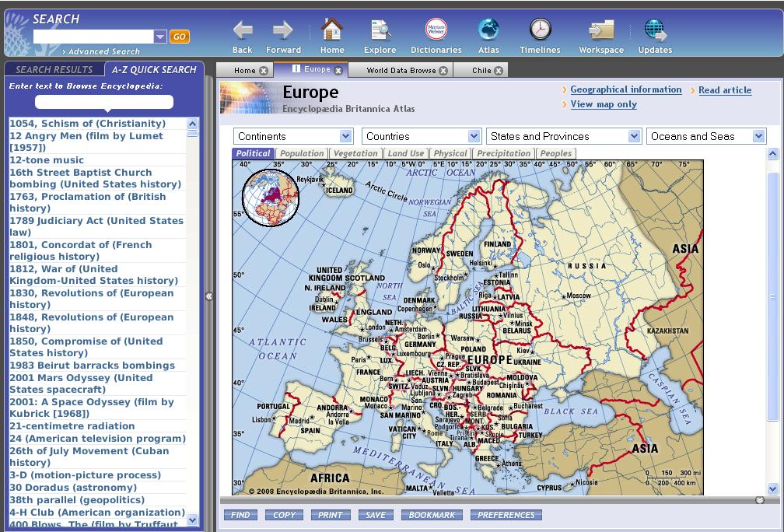Open the Atlas globe icon
Screen dimensions: 784x532
pos(488,29)
